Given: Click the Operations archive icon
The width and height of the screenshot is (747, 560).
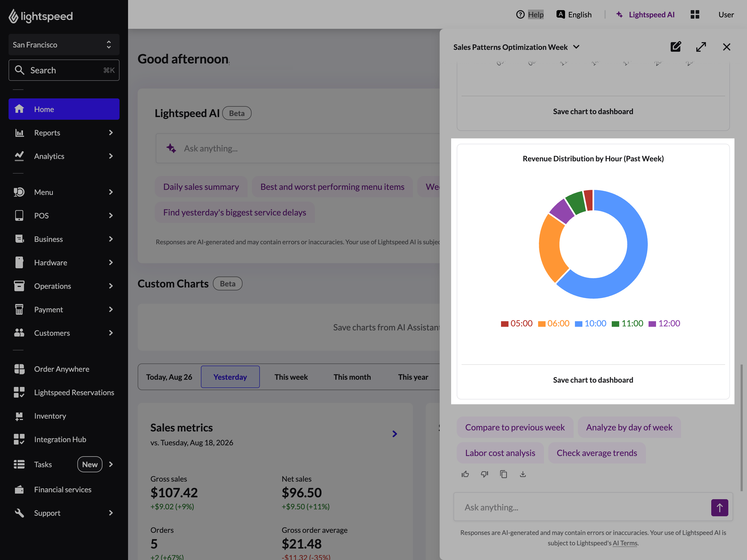Looking at the screenshot, I should [x=19, y=286].
